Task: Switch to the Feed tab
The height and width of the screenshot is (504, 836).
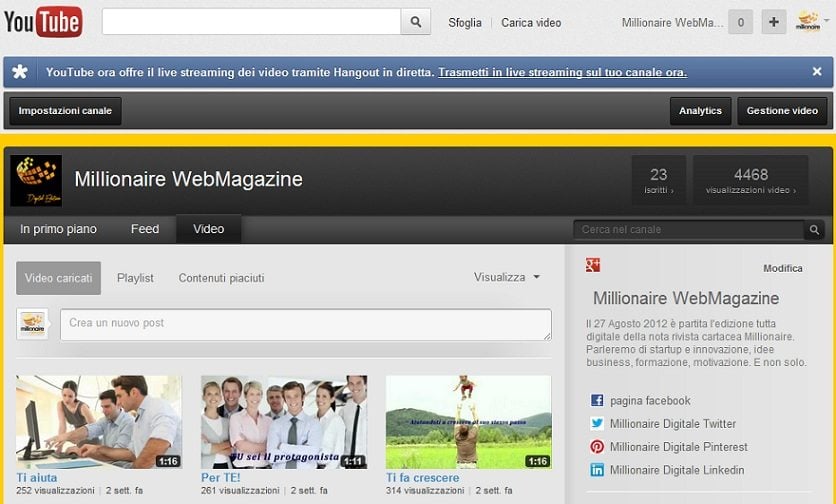Action: tap(145, 229)
